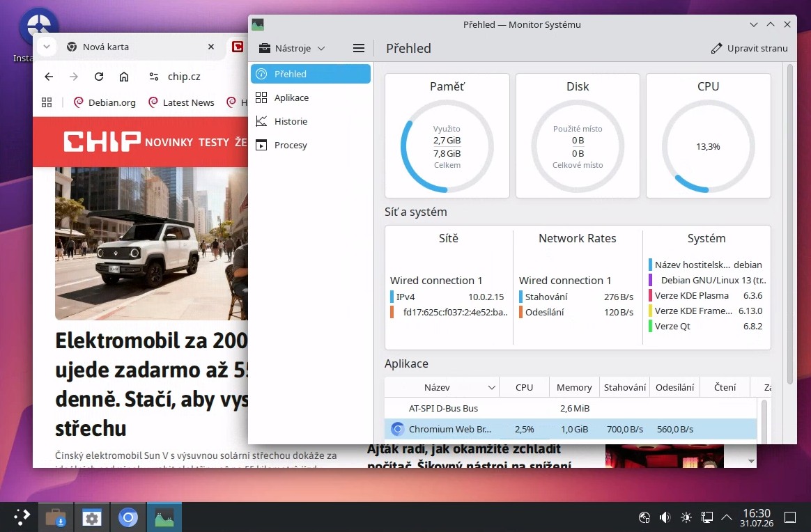
Task: Sort applications by Odesílání column
Action: (x=675, y=387)
